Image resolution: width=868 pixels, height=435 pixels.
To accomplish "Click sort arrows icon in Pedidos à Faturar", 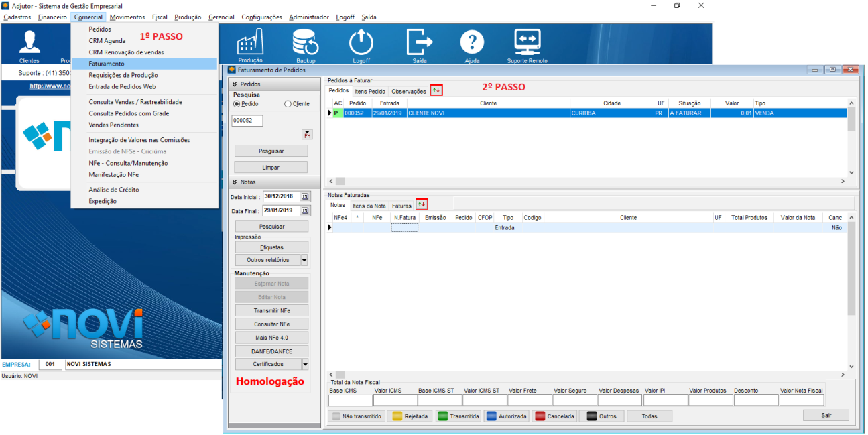I will tap(436, 90).
